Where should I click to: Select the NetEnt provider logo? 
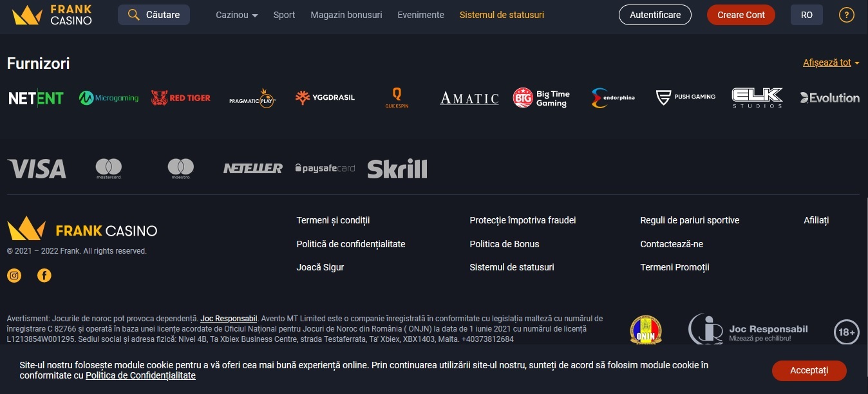click(36, 98)
